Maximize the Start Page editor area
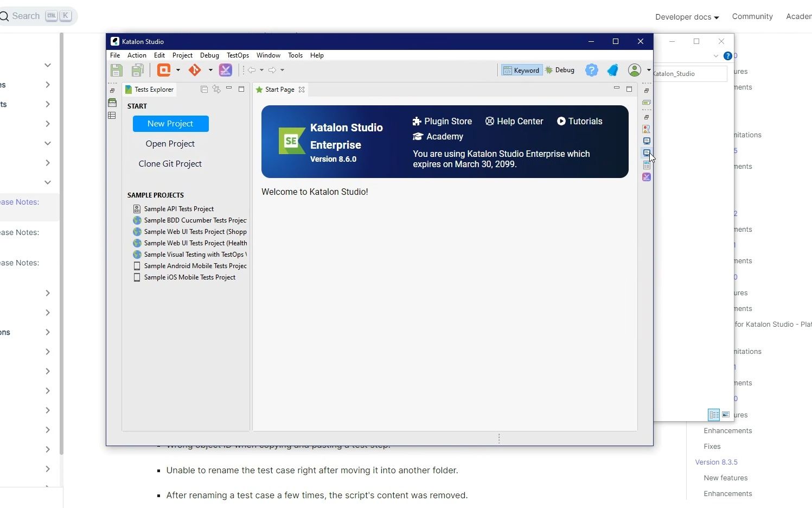The image size is (812, 508). (x=629, y=89)
